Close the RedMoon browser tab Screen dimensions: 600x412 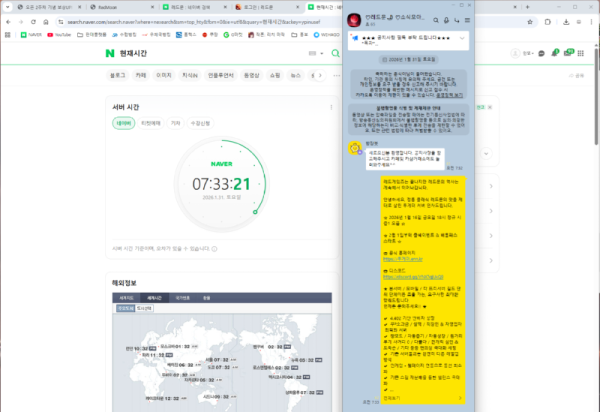click(x=152, y=7)
